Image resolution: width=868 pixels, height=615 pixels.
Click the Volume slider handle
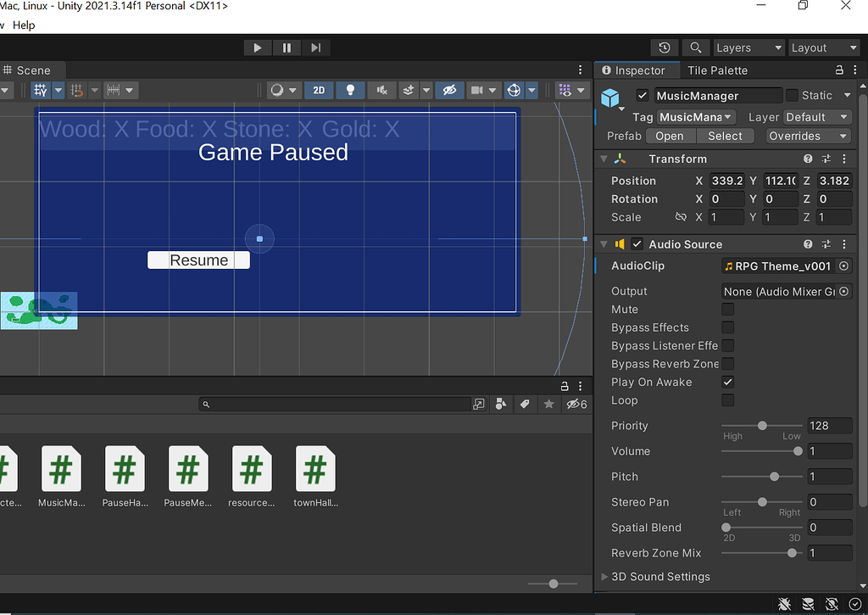click(x=798, y=451)
